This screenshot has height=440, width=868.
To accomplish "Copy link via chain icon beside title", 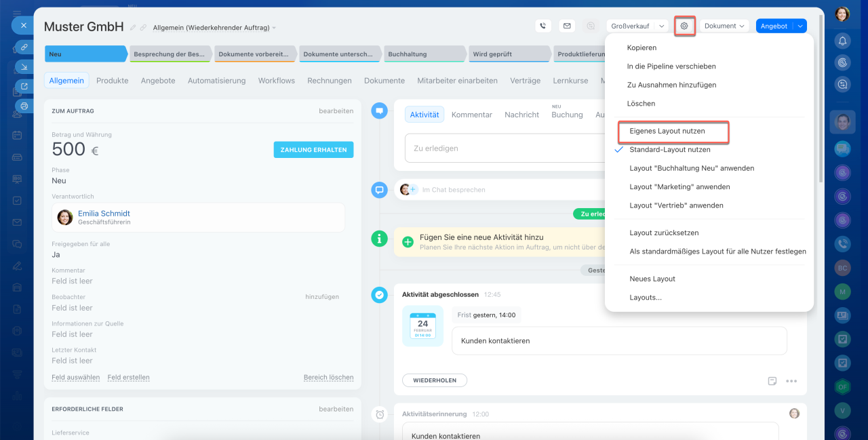I will point(143,28).
